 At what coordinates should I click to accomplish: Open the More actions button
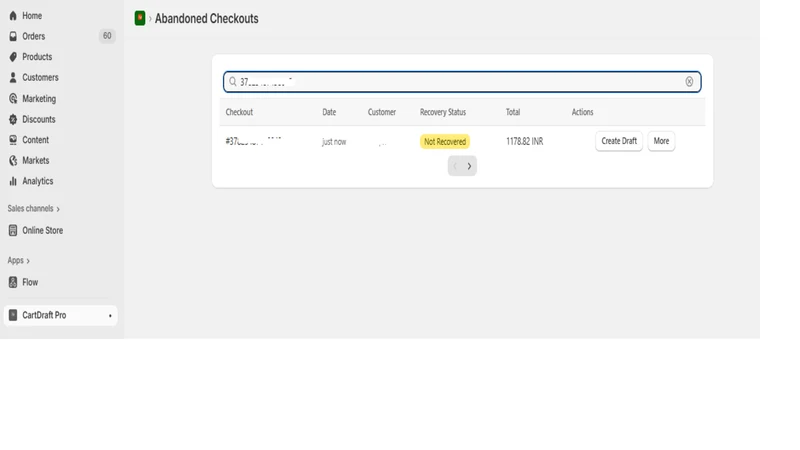tap(661, 141)
